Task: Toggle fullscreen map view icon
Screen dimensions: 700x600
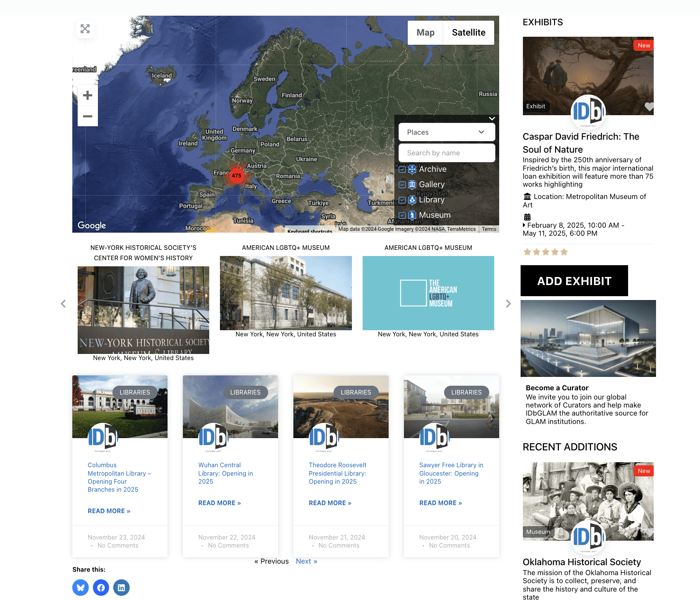Action: pos(85,29)
